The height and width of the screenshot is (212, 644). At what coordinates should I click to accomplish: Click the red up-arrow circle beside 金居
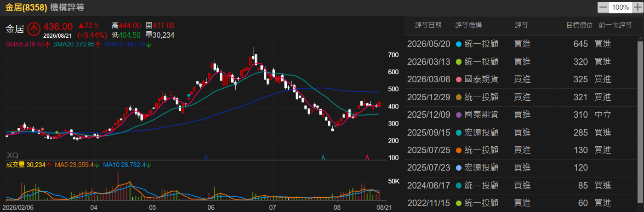click(34, 29)
